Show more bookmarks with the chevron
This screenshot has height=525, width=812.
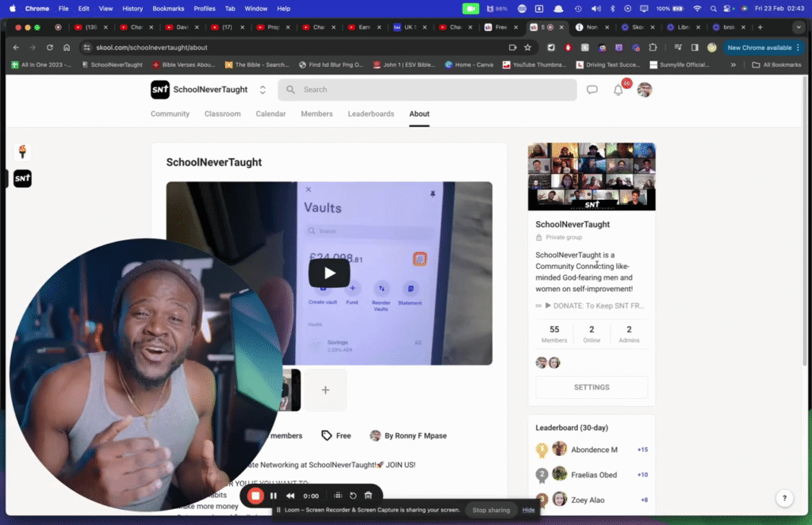733,65
